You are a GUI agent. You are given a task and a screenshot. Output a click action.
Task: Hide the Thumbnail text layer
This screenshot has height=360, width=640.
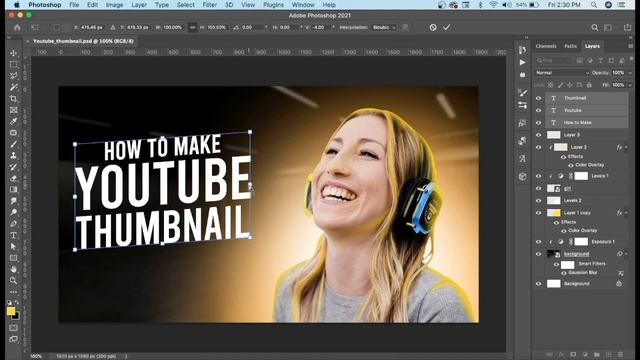(x=538, y=98)
